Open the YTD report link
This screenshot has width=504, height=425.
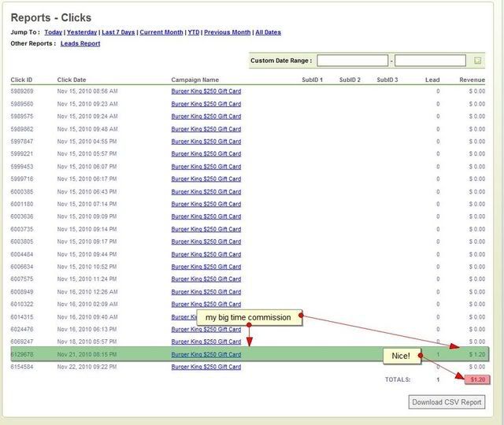pos(194,32)
